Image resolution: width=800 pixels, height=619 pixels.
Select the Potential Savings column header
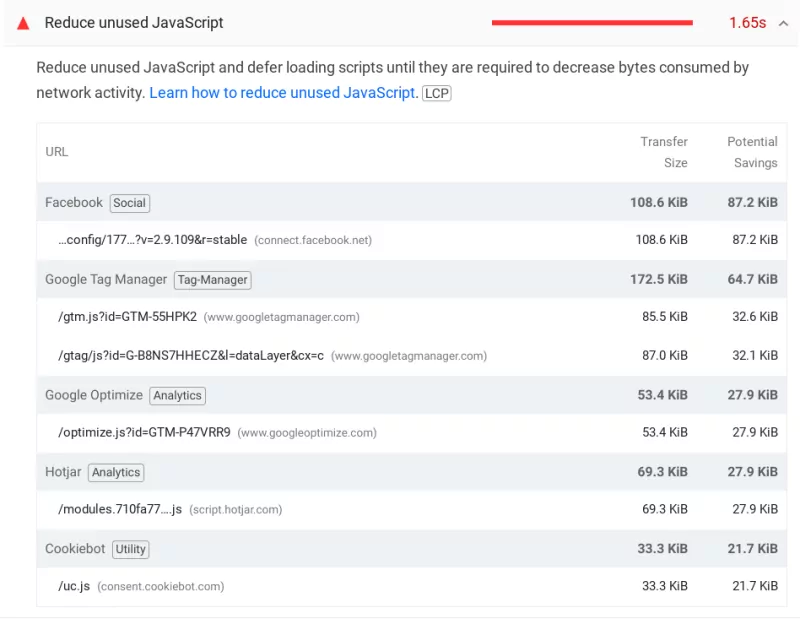(x=751, y=152)
